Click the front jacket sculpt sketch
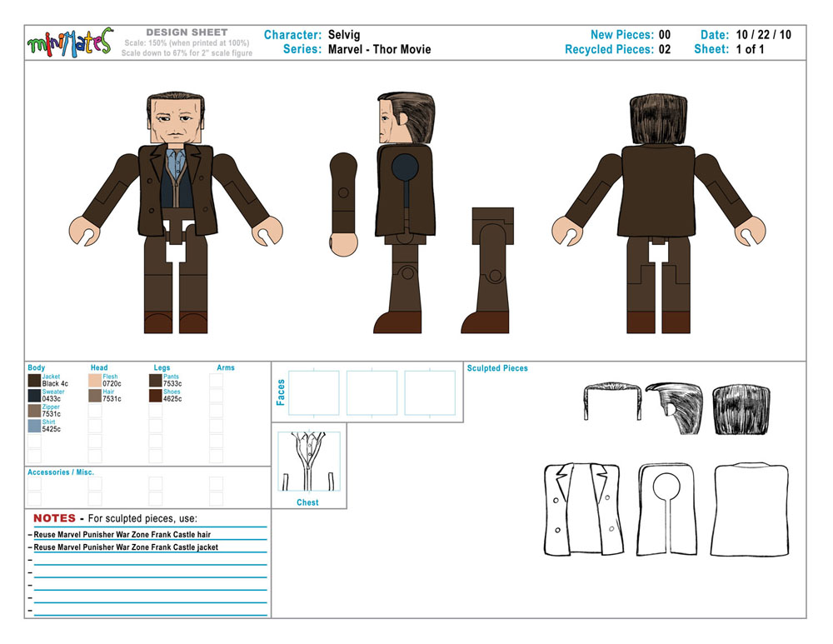 tap(584, 510)
